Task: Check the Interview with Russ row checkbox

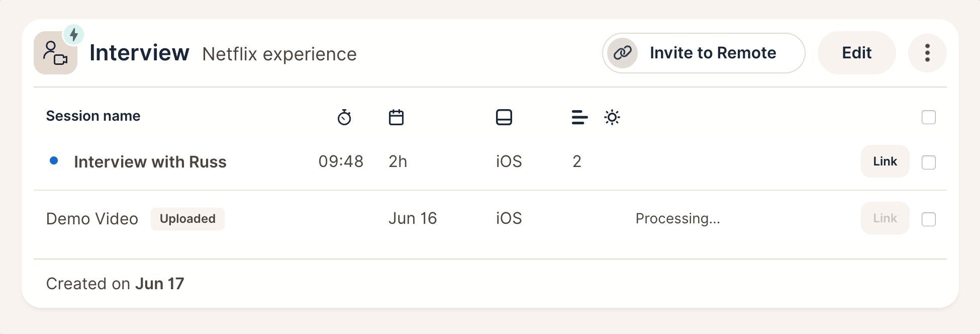Action: (929, 162)
